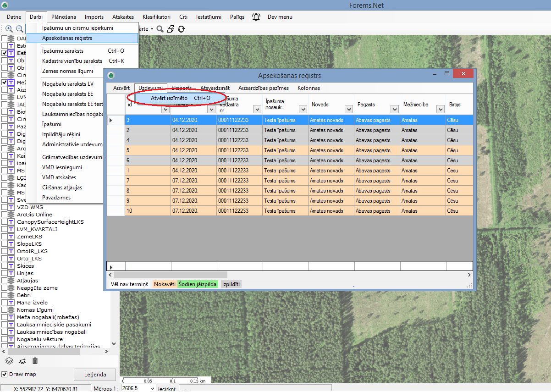This screenshot has height=392, width=551.
Task: Select Atvērt iezīmēto menu entry
Action: [169, 98]
